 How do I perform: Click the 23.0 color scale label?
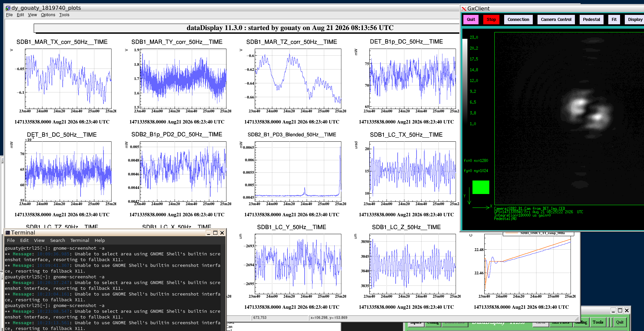pos(474,37)
